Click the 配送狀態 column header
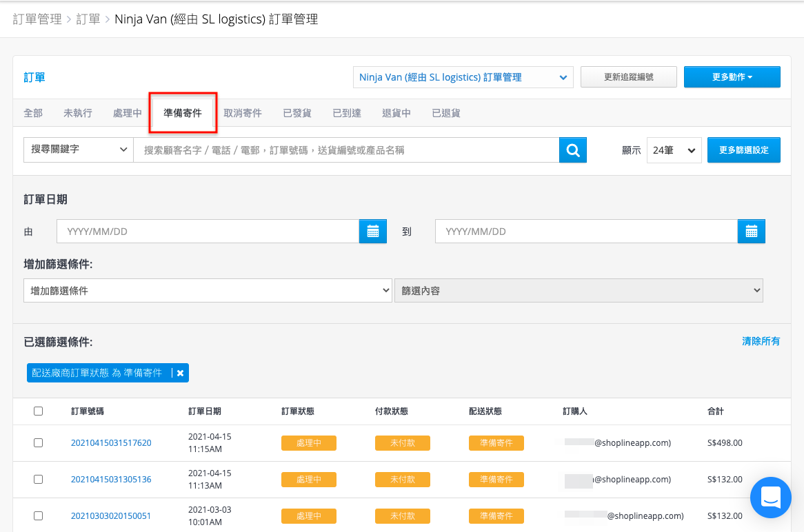This screenshot has width=804, height=532. click(485, 411)
